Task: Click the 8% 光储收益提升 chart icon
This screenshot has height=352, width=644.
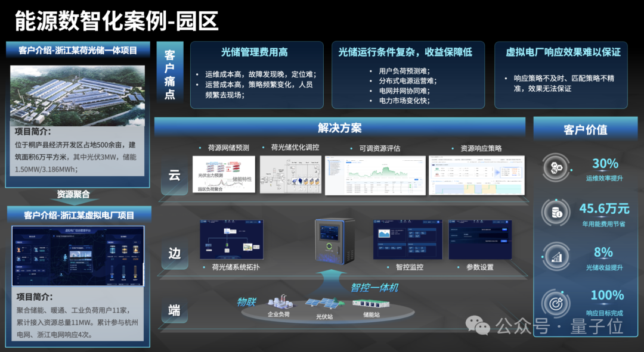Action: click(556, 258)
